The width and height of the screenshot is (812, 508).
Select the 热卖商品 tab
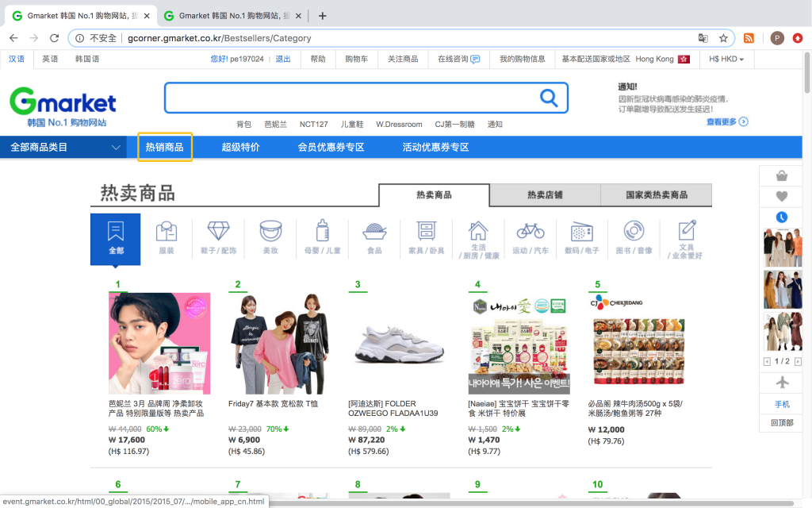(x=434, y=195)
